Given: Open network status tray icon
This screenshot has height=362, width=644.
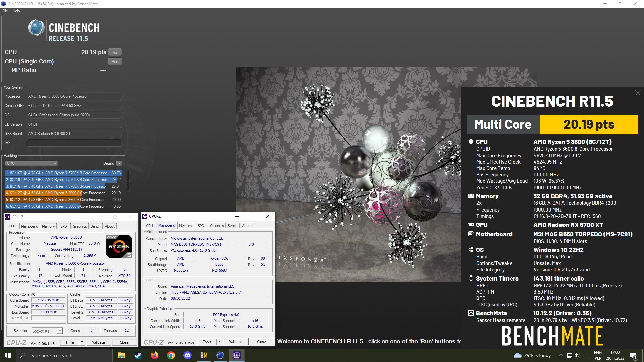Looking at the screenshot, I should [569, 355].
